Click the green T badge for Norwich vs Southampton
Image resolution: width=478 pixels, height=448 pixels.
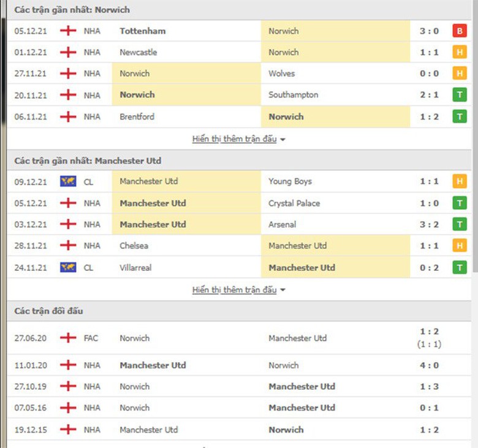[x=459, y=95]
